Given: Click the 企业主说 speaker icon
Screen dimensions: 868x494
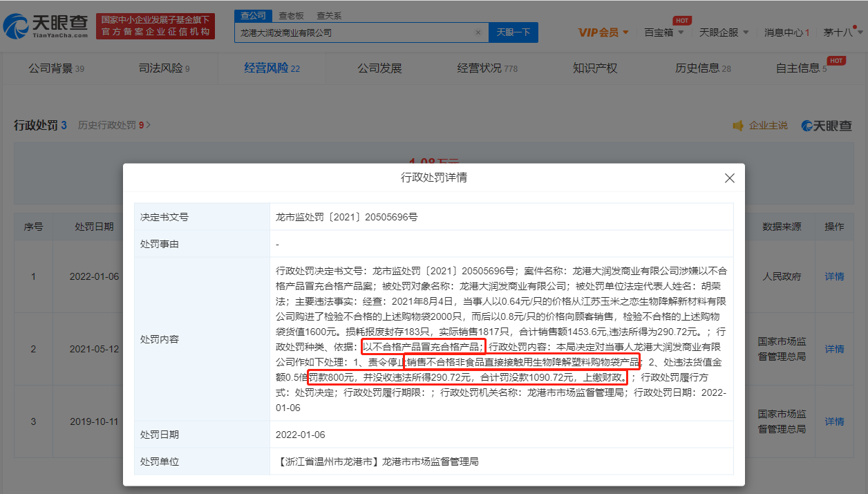Looking at the screenshot, I should point(738,126).
